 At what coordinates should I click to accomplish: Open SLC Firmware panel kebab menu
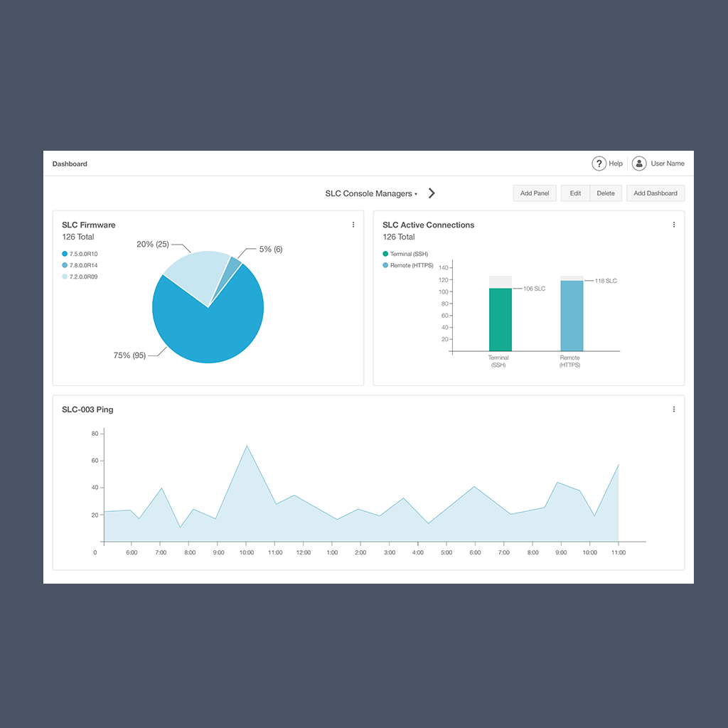(353, 225)
